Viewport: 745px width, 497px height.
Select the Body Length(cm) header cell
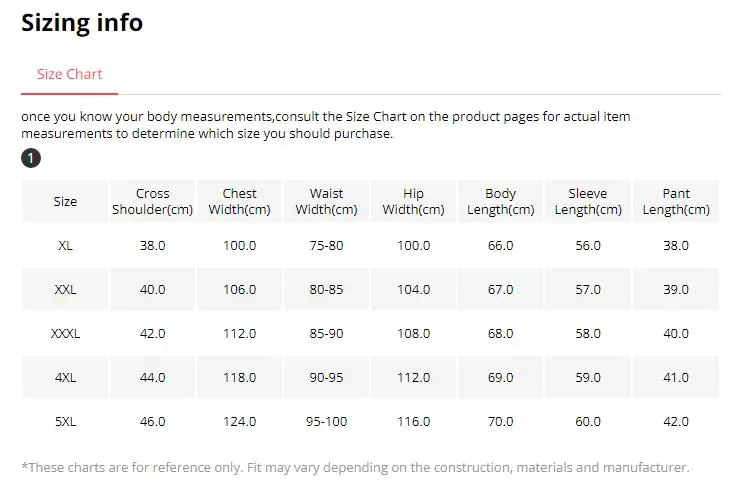click(x=500, y=201)
